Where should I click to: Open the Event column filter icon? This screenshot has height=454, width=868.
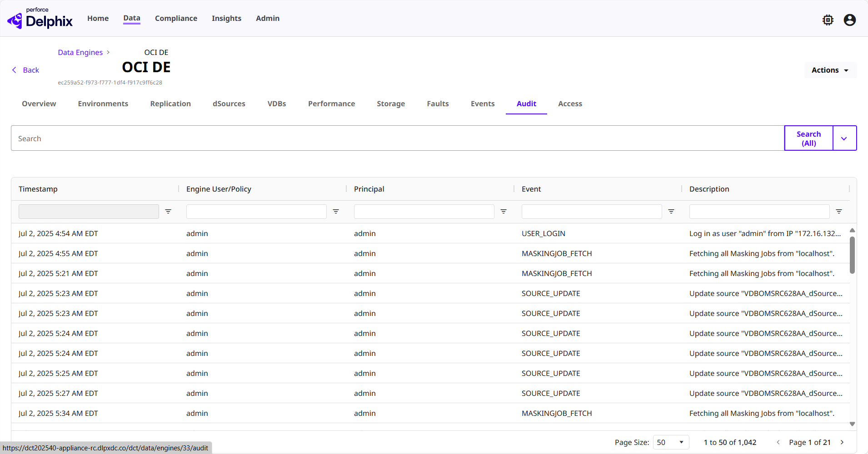click(x=671, y=212)
